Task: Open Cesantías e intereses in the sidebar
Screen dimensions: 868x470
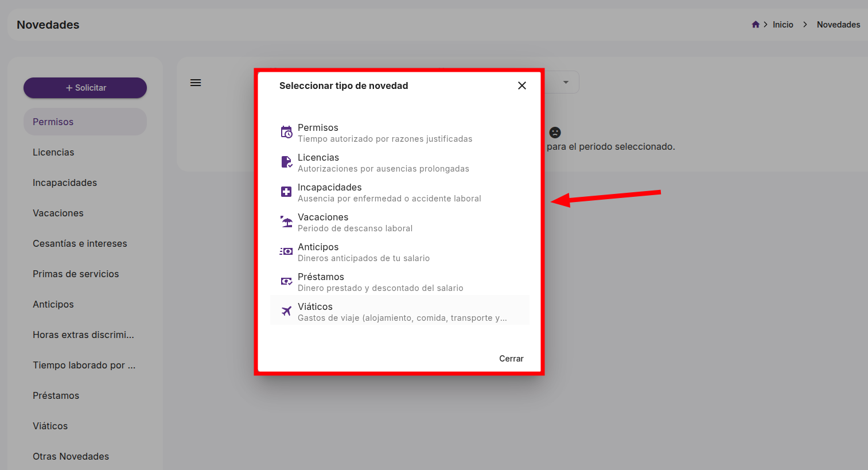Action: [x=85, y=243]
